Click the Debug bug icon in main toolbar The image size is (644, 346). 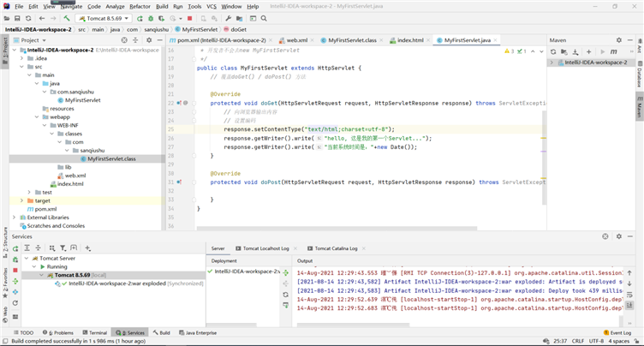click(151, 19)
